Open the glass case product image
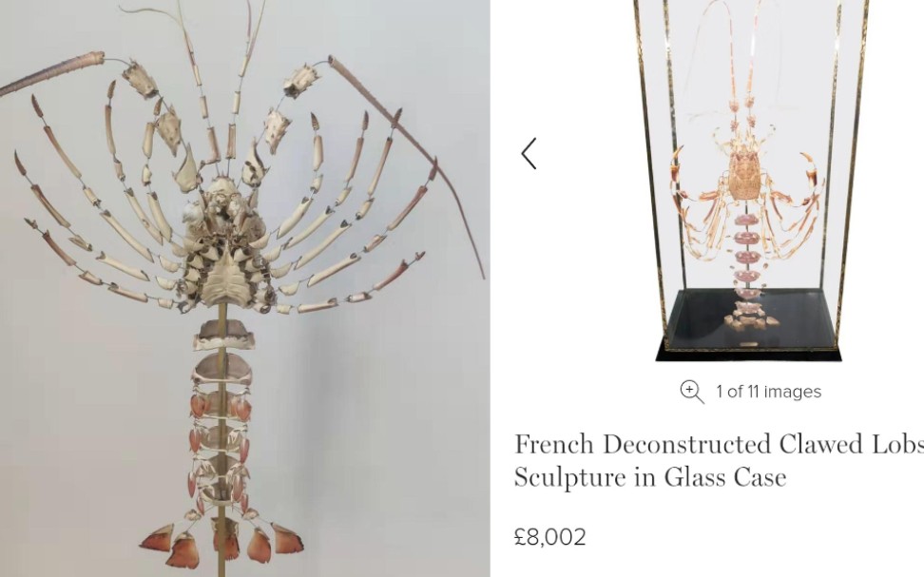The image size is (924, 577). pos(750,180)
